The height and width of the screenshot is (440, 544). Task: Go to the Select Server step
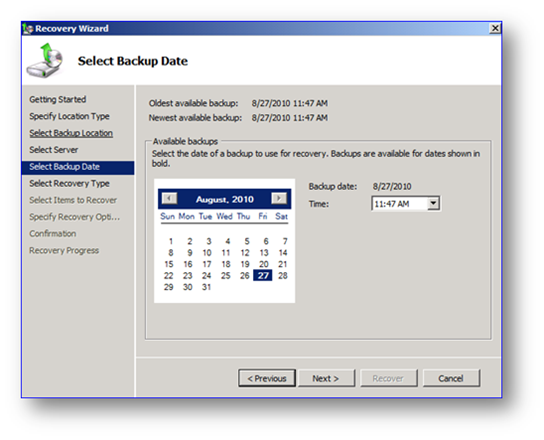[x=54, y=150]
